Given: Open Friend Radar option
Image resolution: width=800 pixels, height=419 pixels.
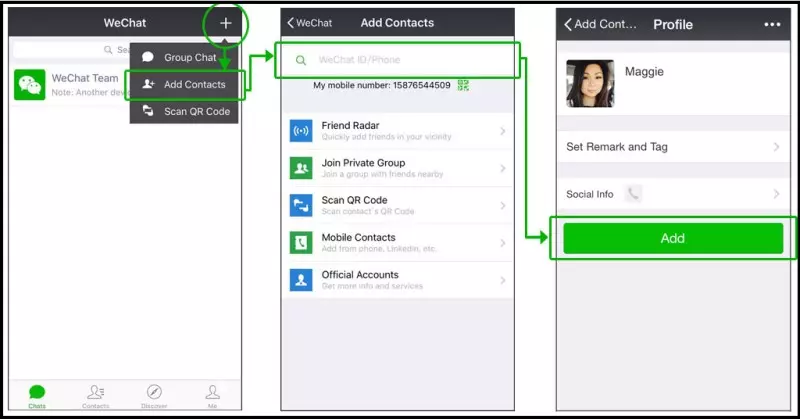Looking at the screenshot, I should click(397, 131).
